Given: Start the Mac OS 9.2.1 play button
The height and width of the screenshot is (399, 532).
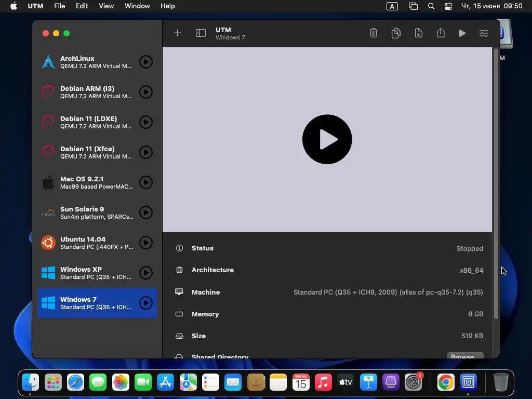Looking at the screenshot, I should (146, 182).
